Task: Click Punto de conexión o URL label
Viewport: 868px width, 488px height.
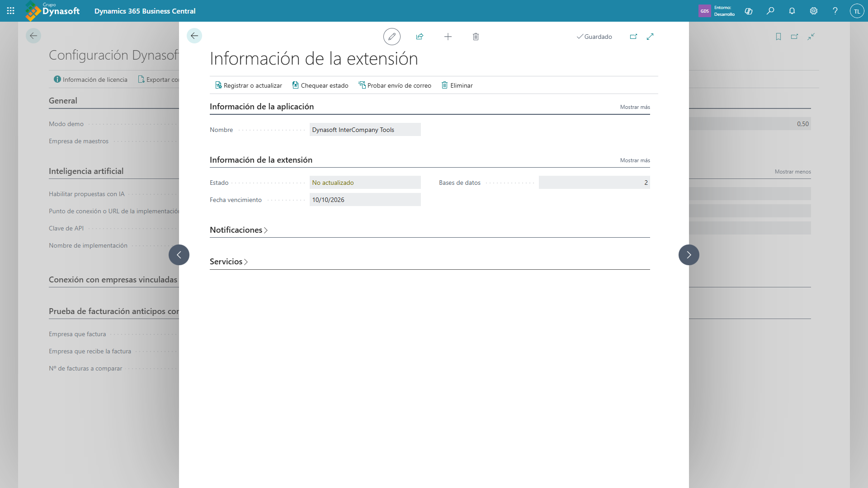Action: (114, 211)
